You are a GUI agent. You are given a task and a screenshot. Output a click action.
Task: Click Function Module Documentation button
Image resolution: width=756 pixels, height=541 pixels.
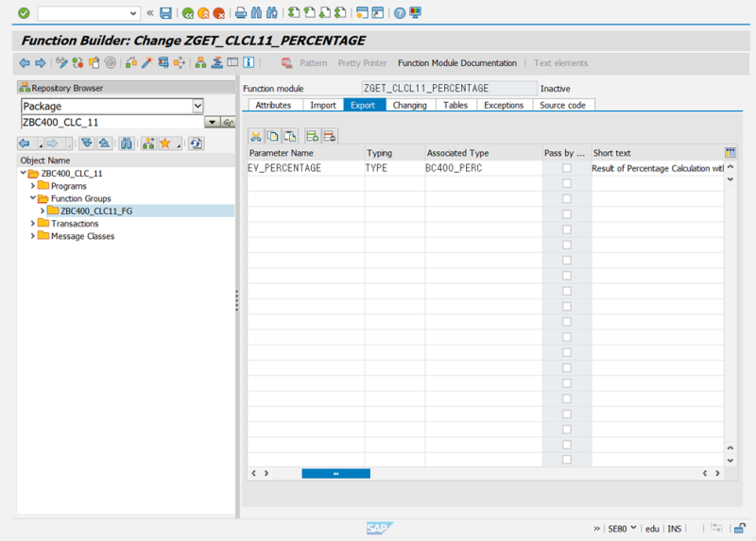[457, 63]
